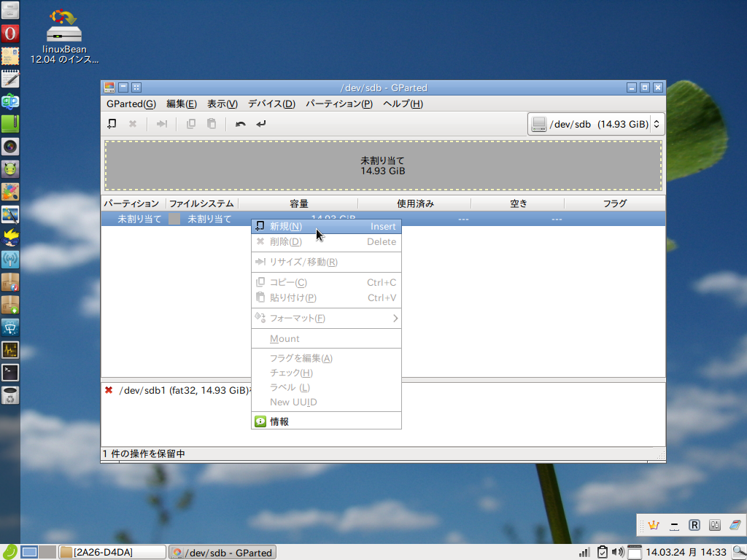Open the 編集(E) menu
This screenshot has height=560, width=747.
coord(182,104)
